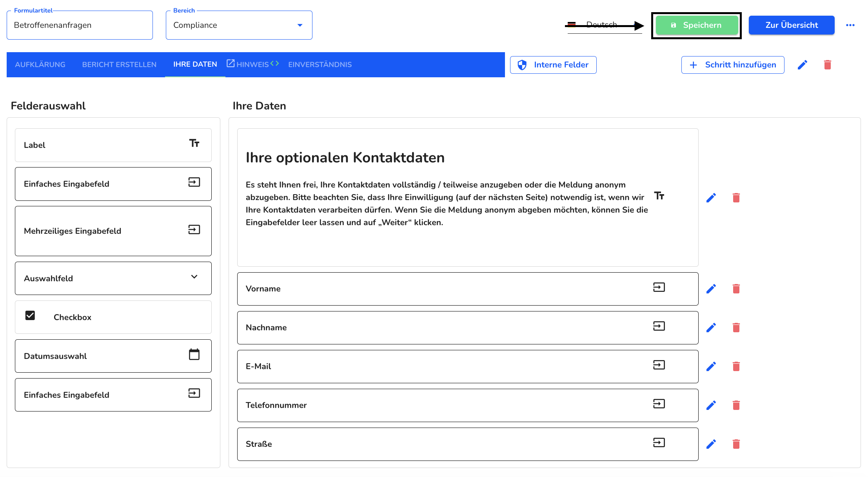Go to the EINVERSTÄNDNIS tab
Image resolution: width=868 pixels, height=477 pixels.
(320, 65)
